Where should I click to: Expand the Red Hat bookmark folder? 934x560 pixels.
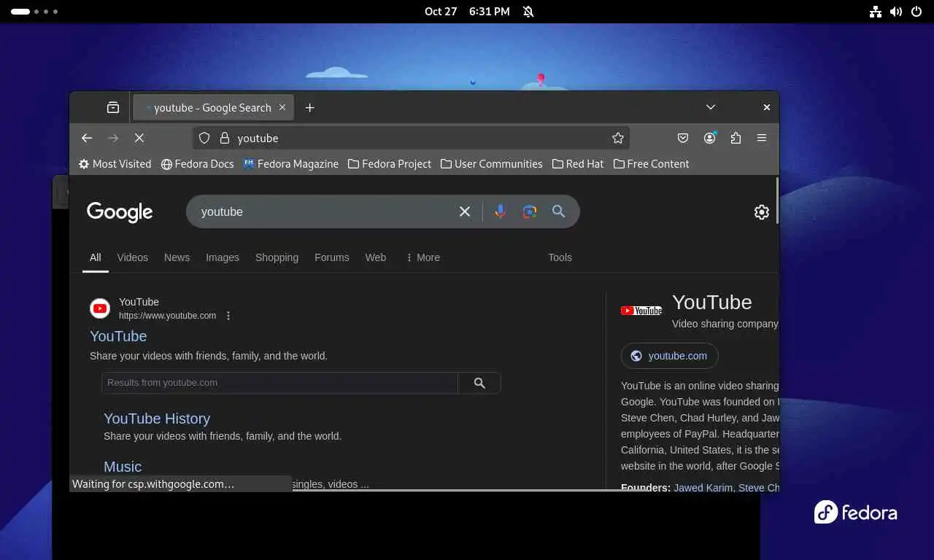578,164
